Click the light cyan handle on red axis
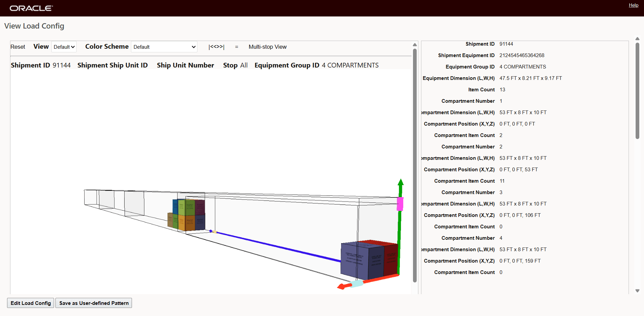This screenshot has height=316, width=644. (357, 283)
